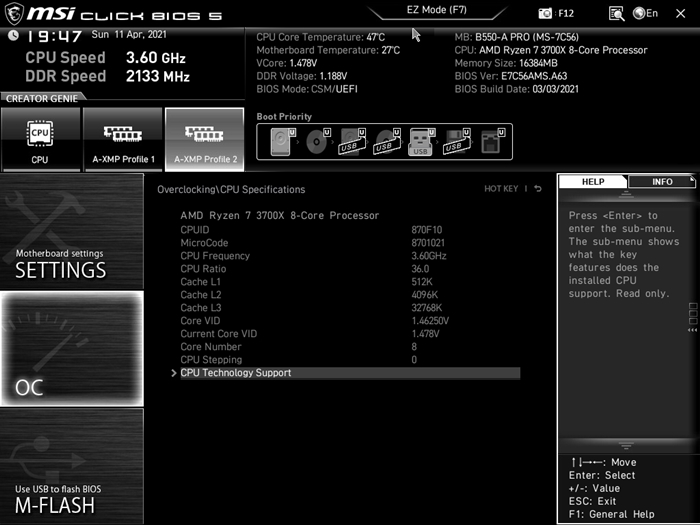The image size is (700, 525).
Task: Click the CPU Core Temperature reading
Action: point(321,37)
